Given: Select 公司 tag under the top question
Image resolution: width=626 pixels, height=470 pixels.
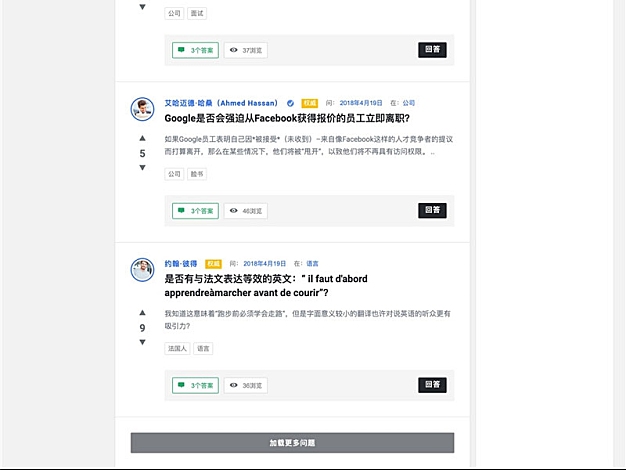Looking at the screenshot, I should point(174,13).
